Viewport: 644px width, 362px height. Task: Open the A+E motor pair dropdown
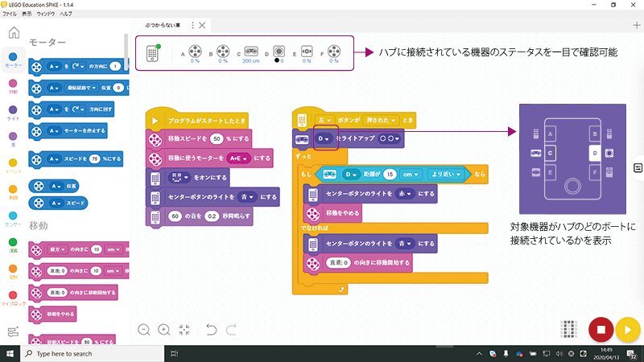point(238,158)
